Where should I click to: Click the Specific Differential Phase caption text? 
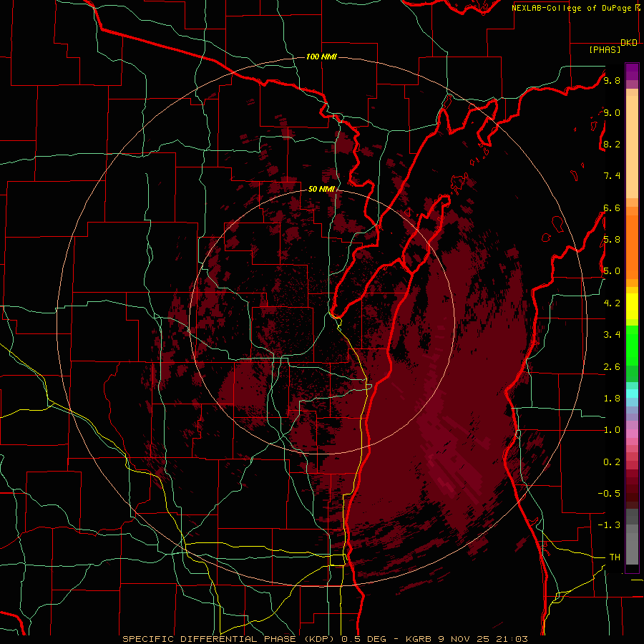(x=325, y=639)
